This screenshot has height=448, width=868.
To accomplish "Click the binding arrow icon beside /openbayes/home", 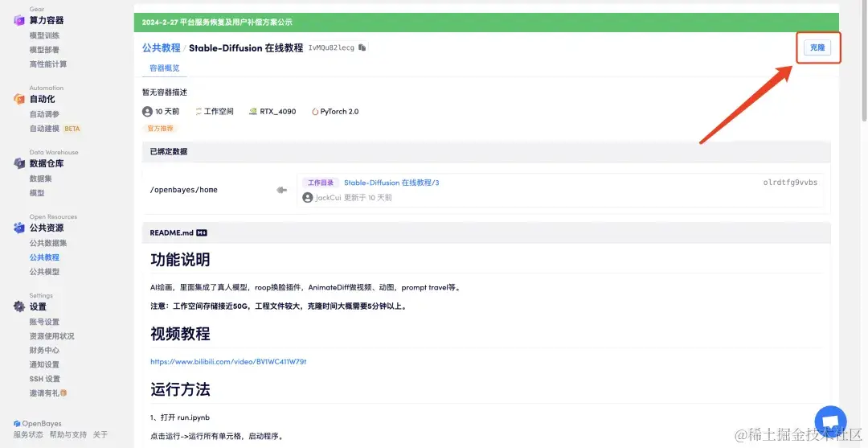I will pos(282,190).
